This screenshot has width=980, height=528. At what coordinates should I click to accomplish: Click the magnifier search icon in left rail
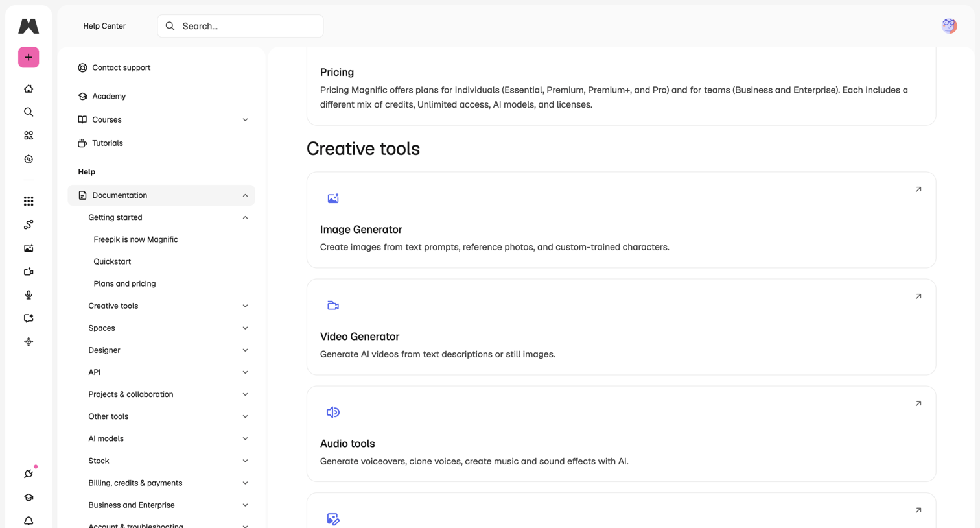[x=29, y=112]
